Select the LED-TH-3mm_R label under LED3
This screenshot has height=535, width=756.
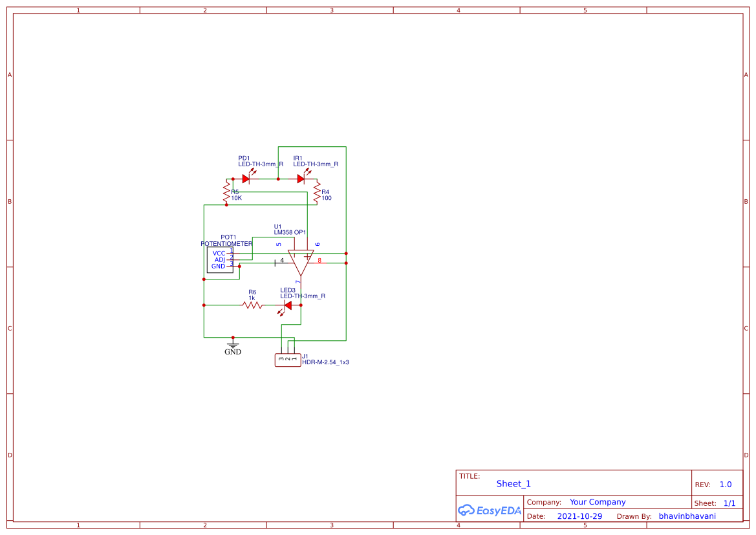click(303, 296)
